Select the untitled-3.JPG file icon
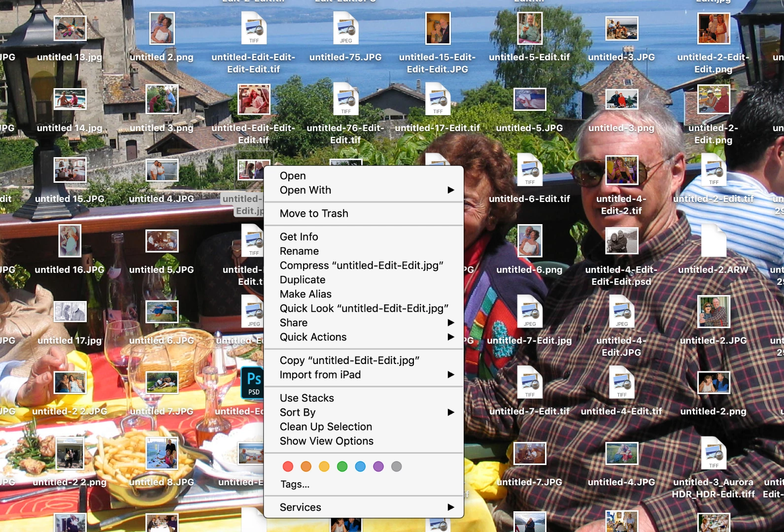This screenshot has height=532, width=784. (x=622, y=28)
